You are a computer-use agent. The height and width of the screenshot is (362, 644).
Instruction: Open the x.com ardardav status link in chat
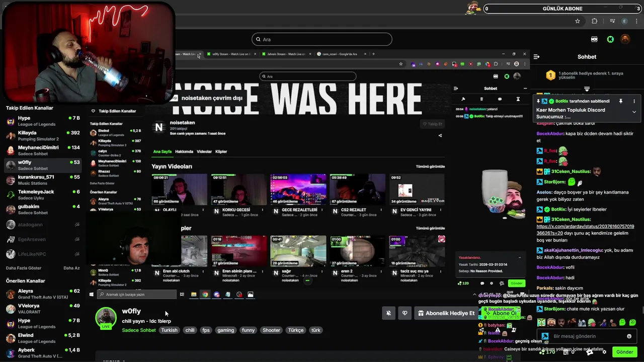point(585,230)
